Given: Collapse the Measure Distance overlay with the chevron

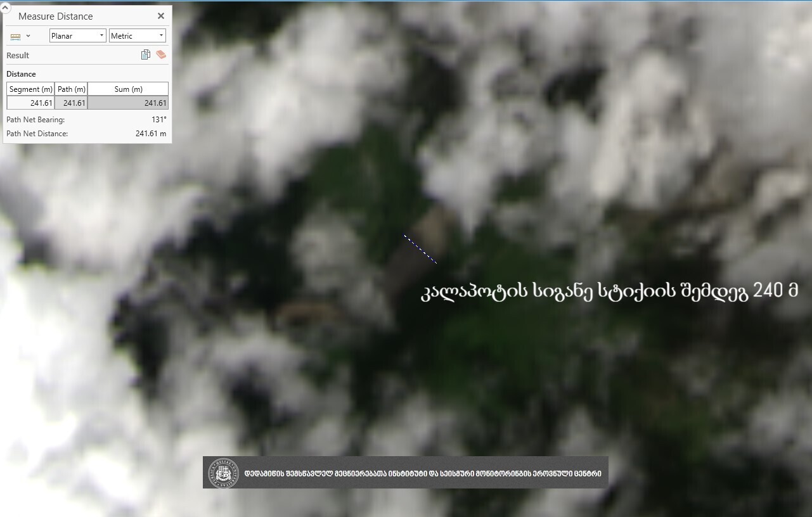Looking at the screenshot, I should pyautogui.click(x=6, y=8).
